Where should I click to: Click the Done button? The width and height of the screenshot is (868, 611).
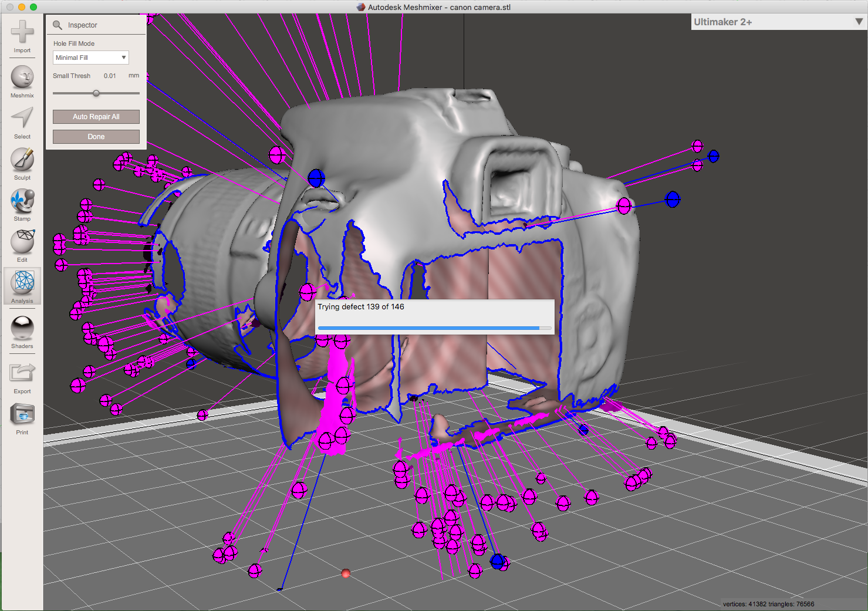pyautogui.click(x=96, y=137)
